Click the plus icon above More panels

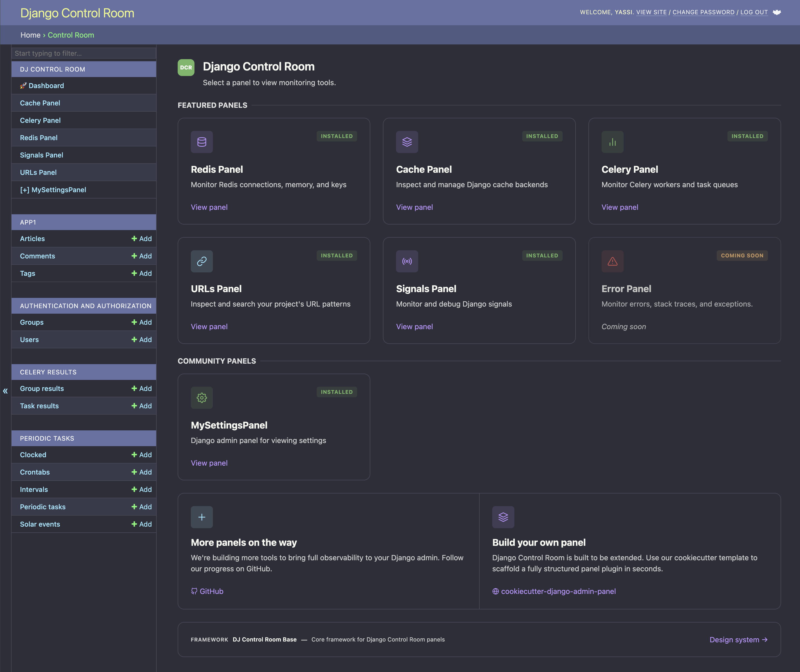point(202,517)
